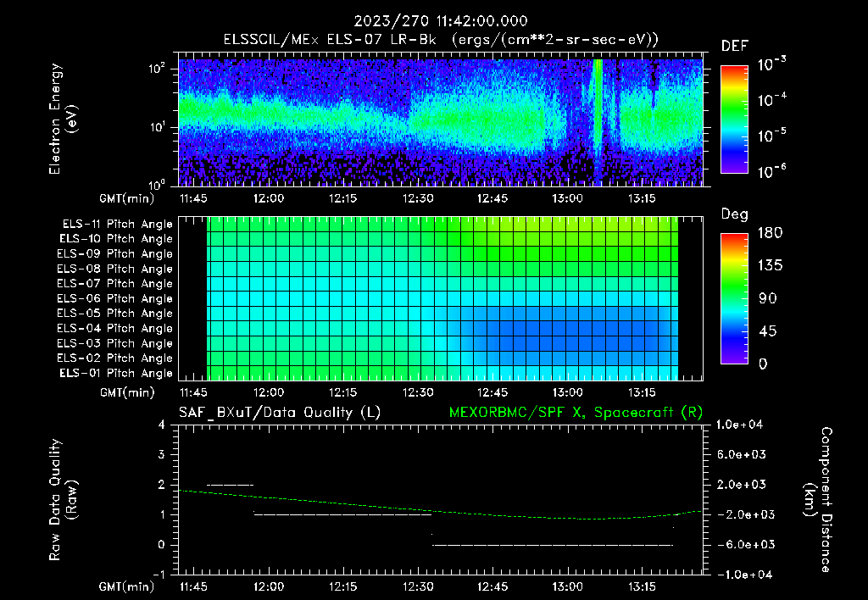This screenshot has height=600, width=868.
Task: Click the white data quality segment at level 2
Action: 231,485
